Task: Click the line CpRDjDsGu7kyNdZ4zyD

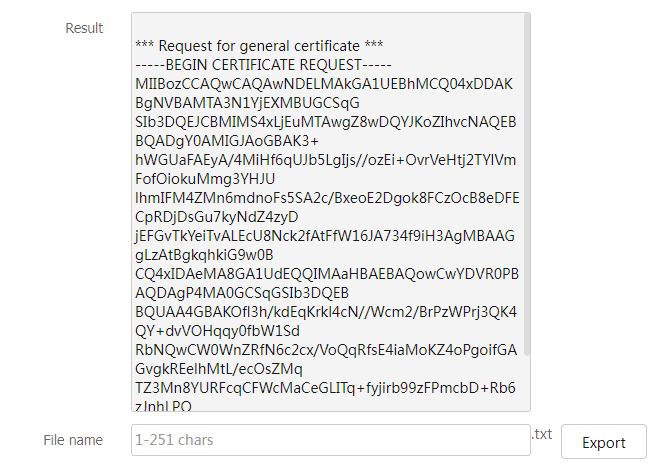Action: click(216, 217)
